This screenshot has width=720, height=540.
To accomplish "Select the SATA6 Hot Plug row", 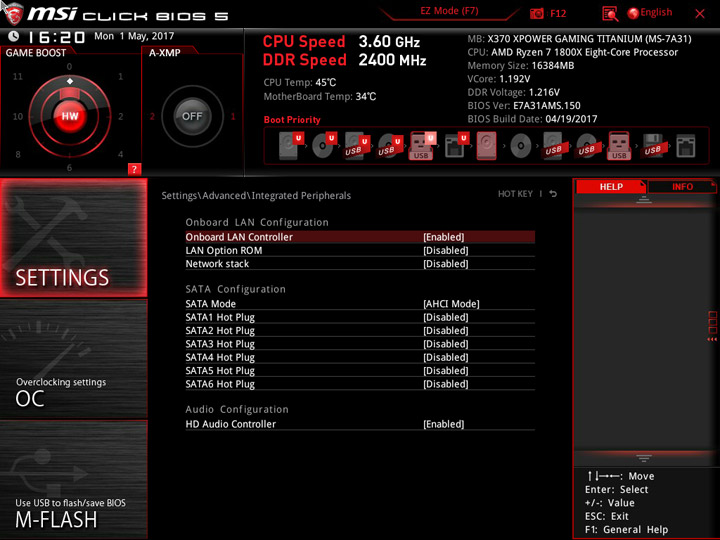I will click(x=360, y=384).
